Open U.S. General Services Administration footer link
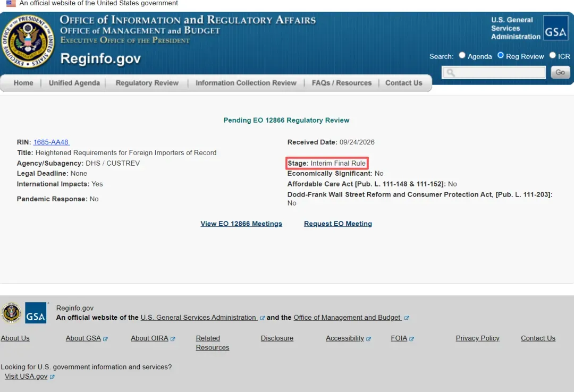Viewport: 574px width, 392px height. [199, 317]
